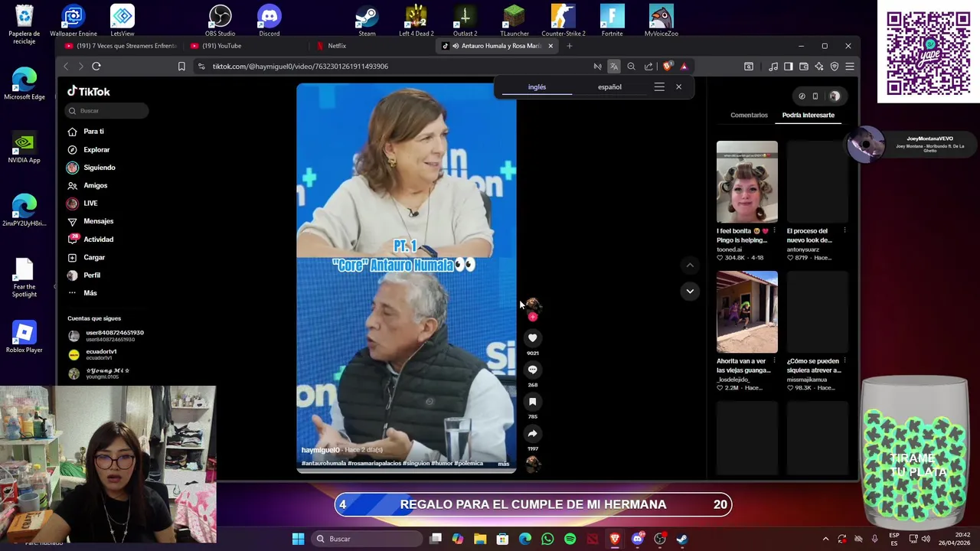Viewport: 980px width, 551px height.
Task: Click the Brave translate icon in address bar
Action: click(614, 67)
